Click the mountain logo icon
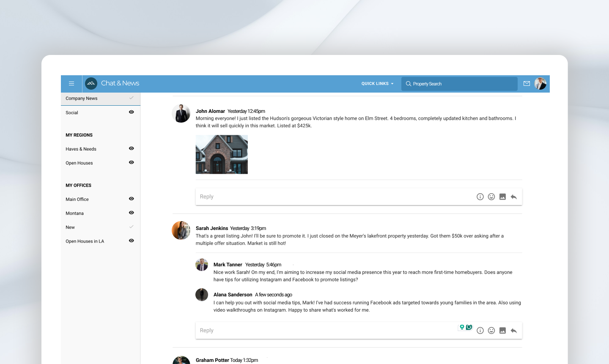Screen dimensions: 609x364 [x=91, y=83]
